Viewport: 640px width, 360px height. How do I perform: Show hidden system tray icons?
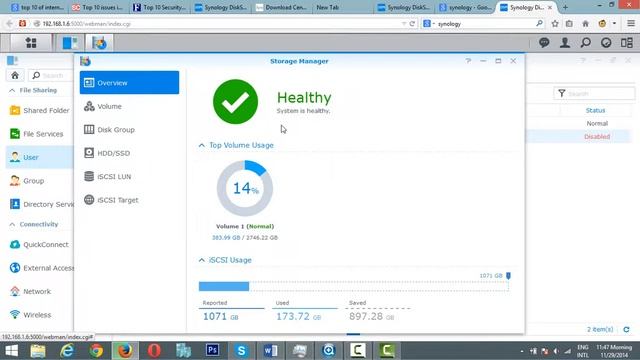(522, 351)
